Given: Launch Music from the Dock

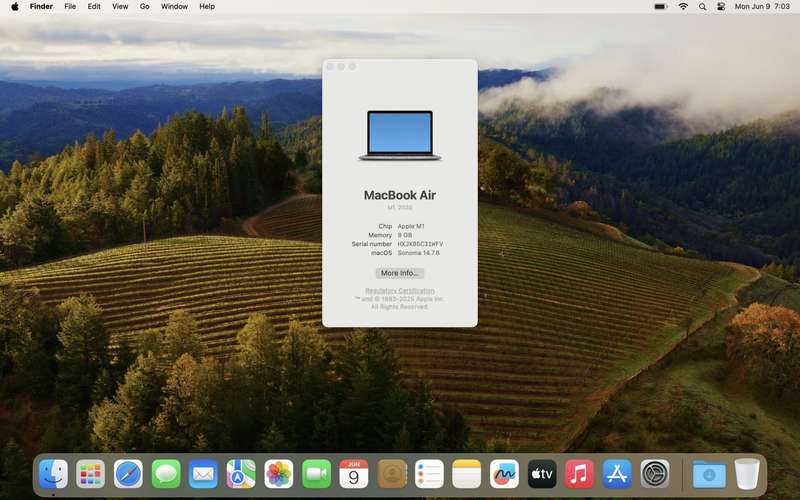Looking at the screenshot, I should [579, 474].
